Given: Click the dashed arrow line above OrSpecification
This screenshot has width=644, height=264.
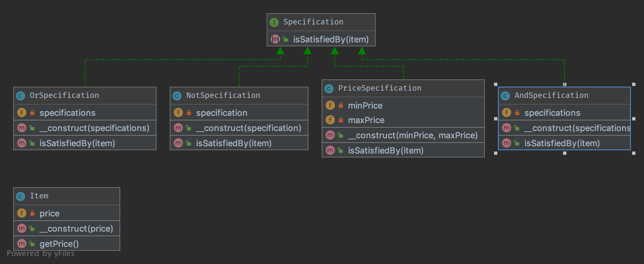Looking at the screenshot, I should click(x=85, y=73).
